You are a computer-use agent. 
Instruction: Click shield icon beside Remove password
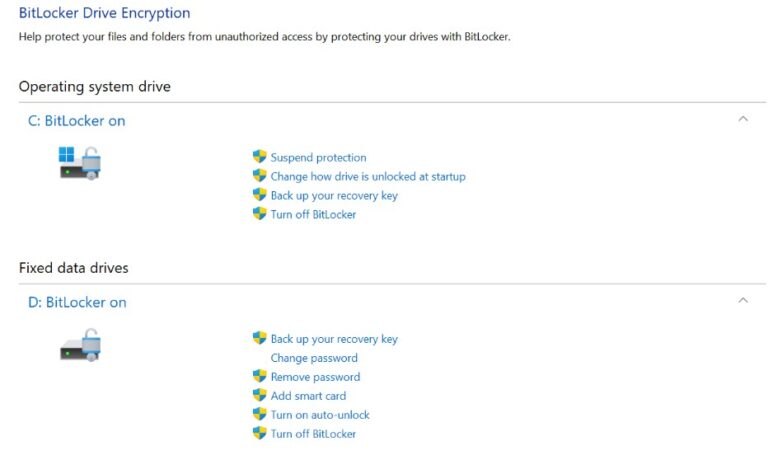(x=260, y=377)
